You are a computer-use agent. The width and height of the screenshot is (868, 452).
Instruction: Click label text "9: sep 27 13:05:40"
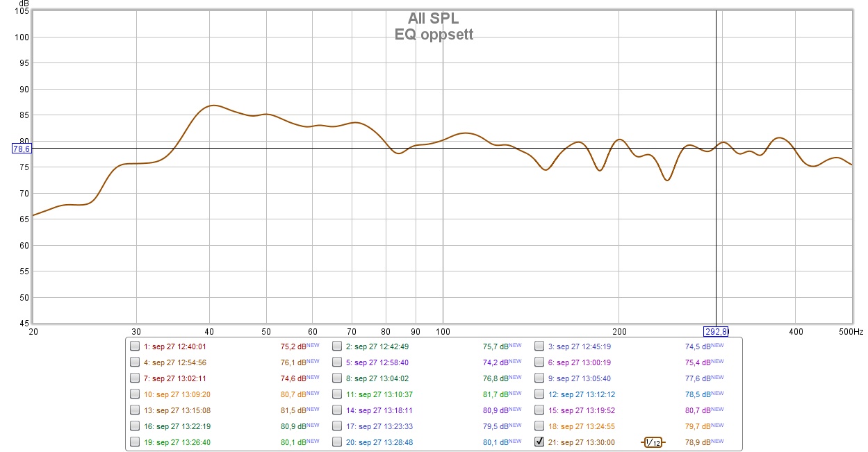580,378
